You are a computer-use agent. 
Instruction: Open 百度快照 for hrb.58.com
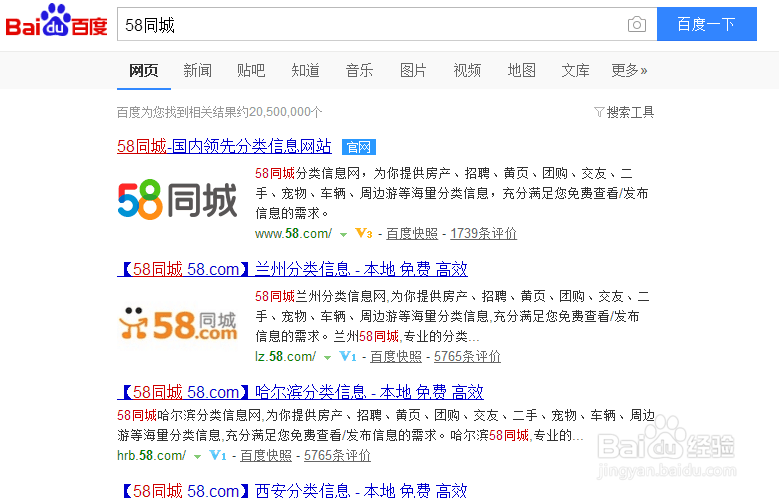pyautogui.click(x=266, y=455)
